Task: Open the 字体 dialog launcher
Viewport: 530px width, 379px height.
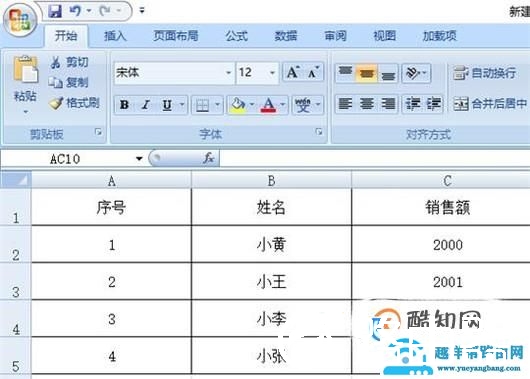Action: click(318, 132)
